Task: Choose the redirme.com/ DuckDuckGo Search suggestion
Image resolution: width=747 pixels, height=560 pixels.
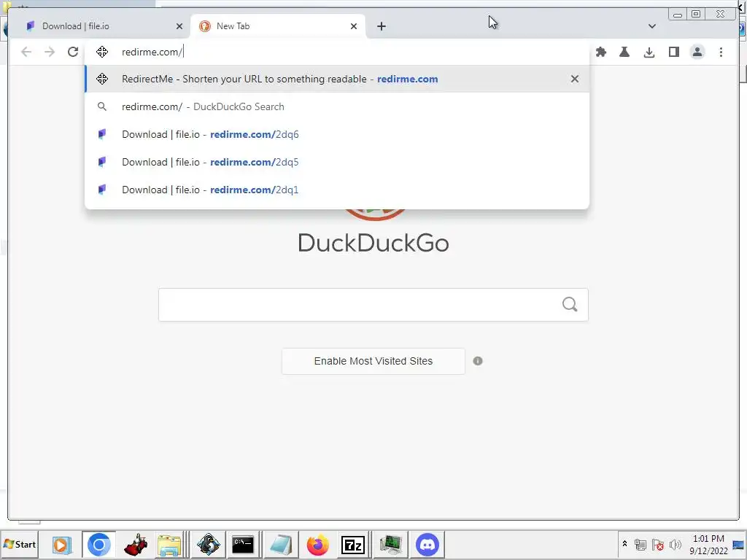Action: tap(337, 106)
